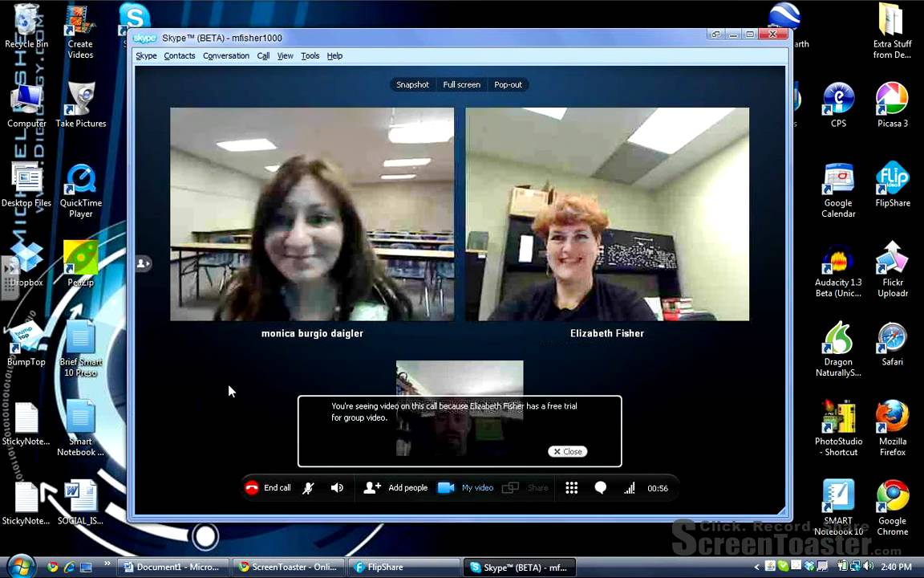Expand quick launch overflow chevron
Image resolution: width=924 pixels, height=578 pixels.
(x=107, y=564)
